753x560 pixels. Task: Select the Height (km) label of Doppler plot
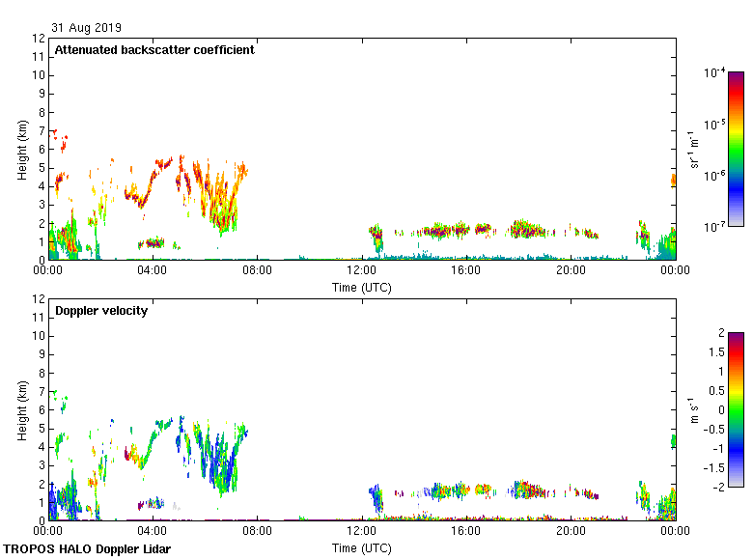pos(21,409)
